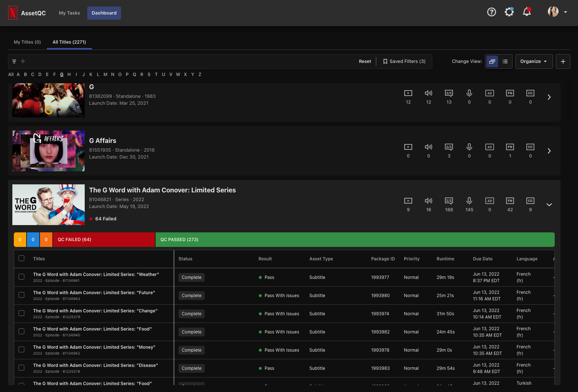Screen dimensions: 578x392
Task: Click video icon for The G Word
Action: [408, 201]
